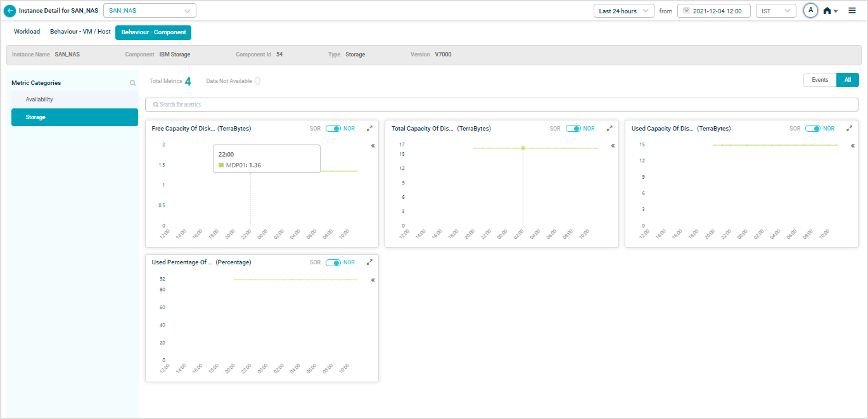Open the Last 24 hours time range dropdown

click(623, 11)
